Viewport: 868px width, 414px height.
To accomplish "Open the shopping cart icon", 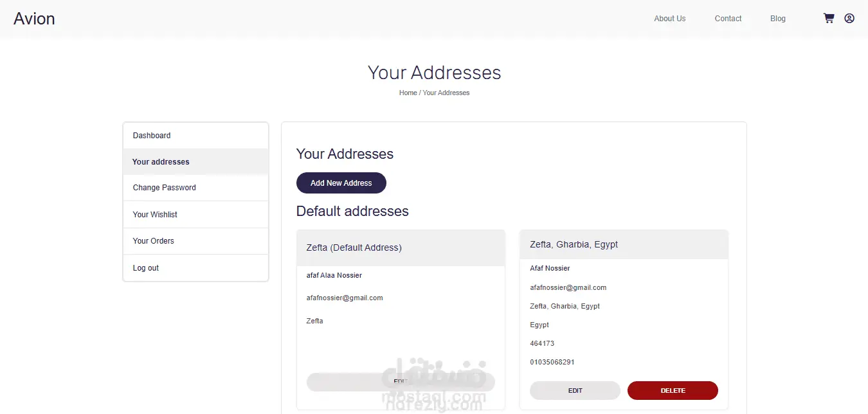I will [x=829, y=19].
